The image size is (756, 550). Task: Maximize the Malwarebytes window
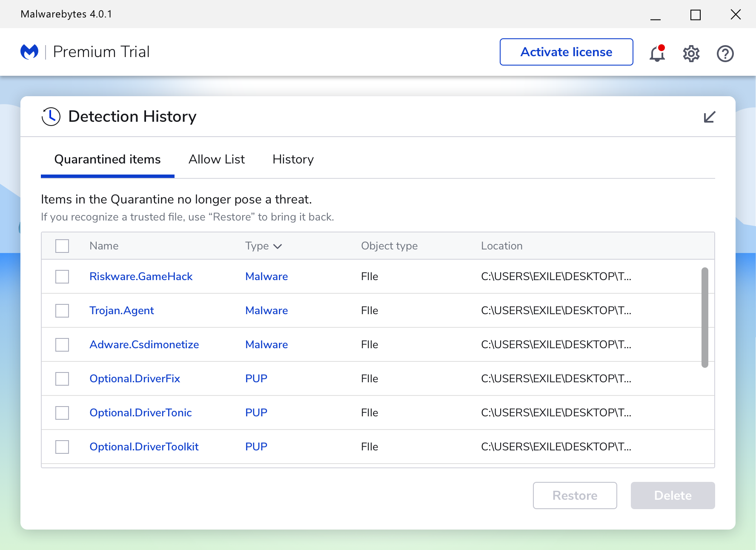tap(696, 15)
